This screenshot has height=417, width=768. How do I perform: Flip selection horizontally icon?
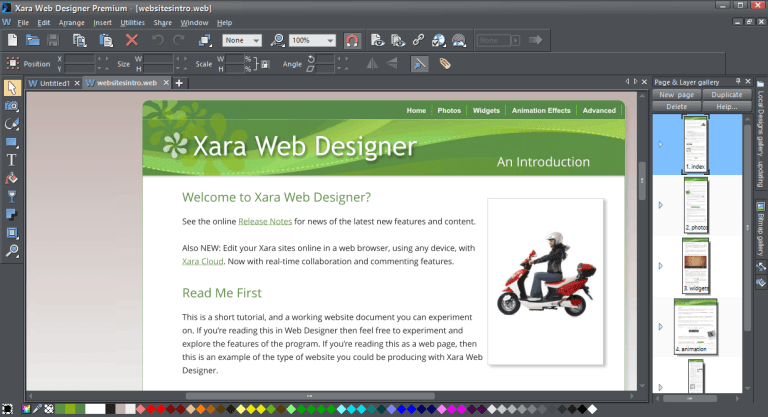click(372, 64)
